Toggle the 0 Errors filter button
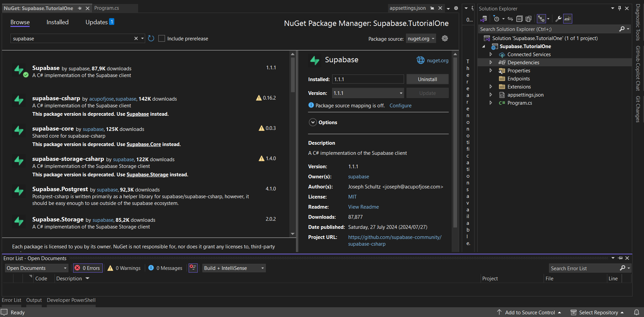Screen dimensions: 644x317 tap(88, 268)
